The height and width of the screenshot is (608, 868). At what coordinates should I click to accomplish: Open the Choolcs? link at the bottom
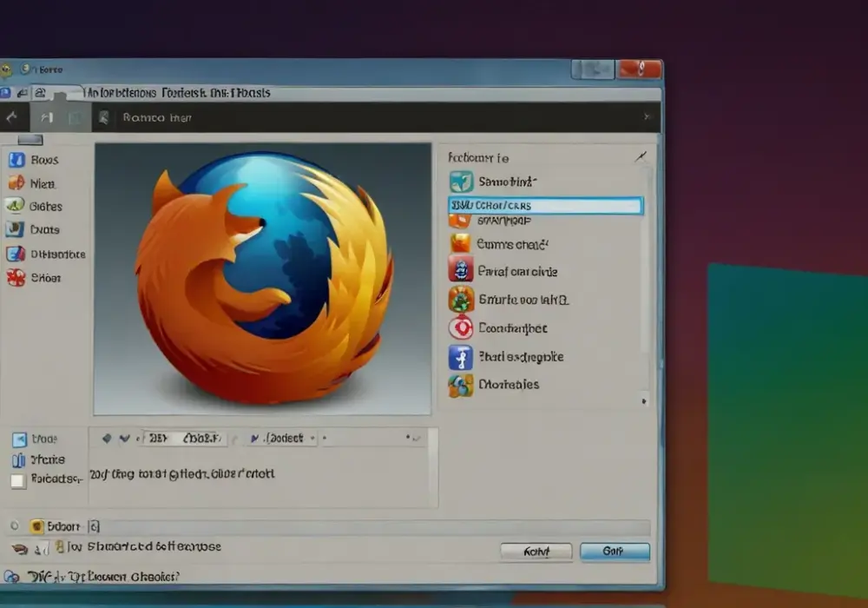(x=103, y=577)
